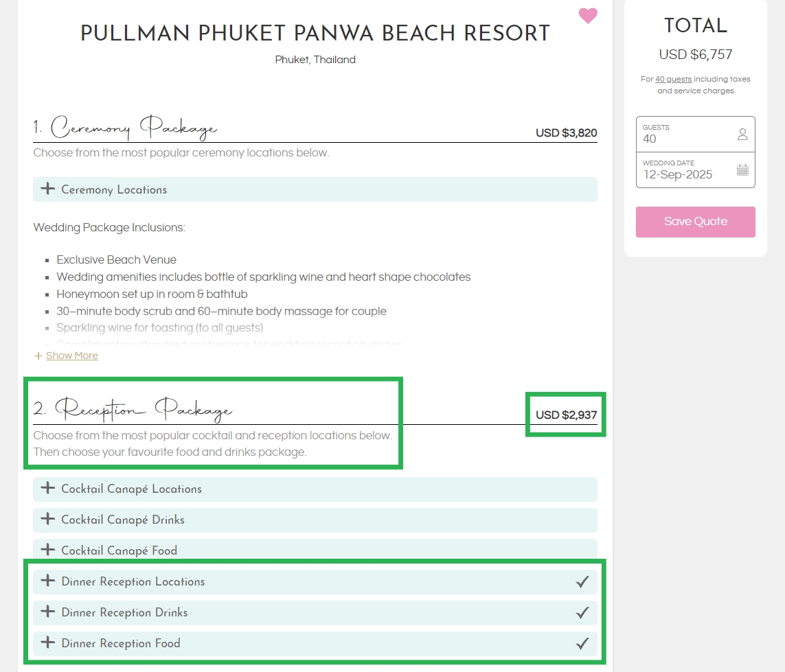Click checkmark on Dinner Reception Food row
Screen dimensions: 785x672
pyautogui.click(x=582, y=643)
